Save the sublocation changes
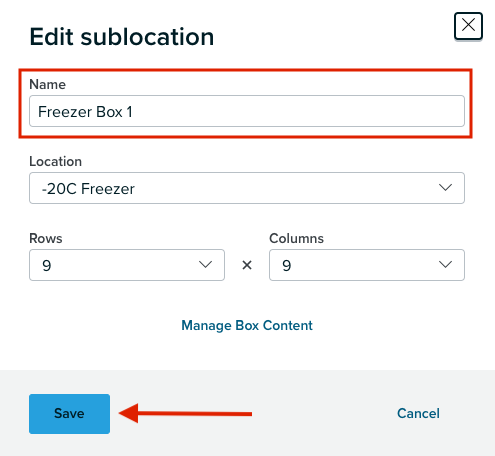Image resolution: width=495 pixels, height=456 pixels. (x=69, y=414)
